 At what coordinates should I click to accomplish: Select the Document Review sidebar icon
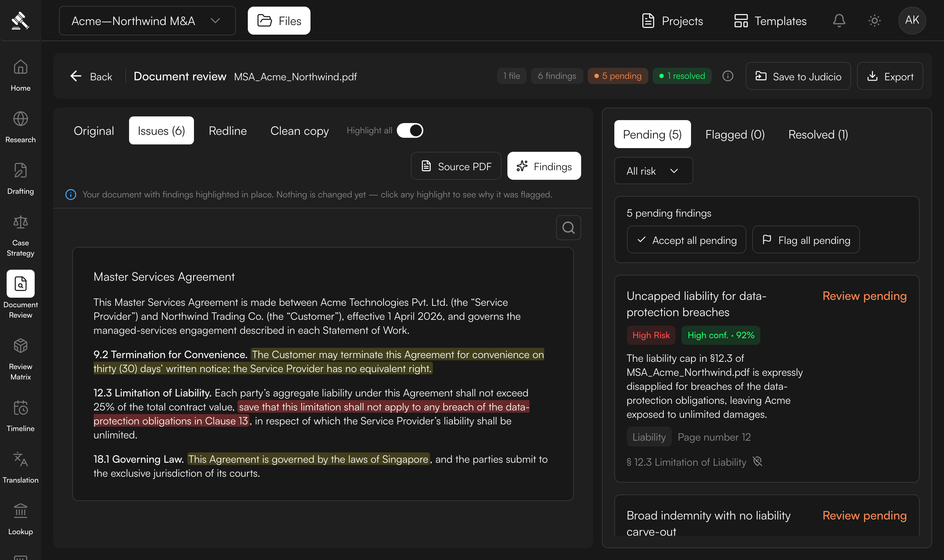click(x=20, y=284)
